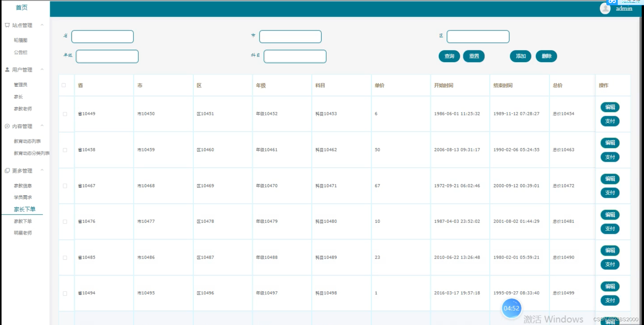Click 支付 for the 省10485 row
This screenshot has width=644, height=325.
[610, 265]
